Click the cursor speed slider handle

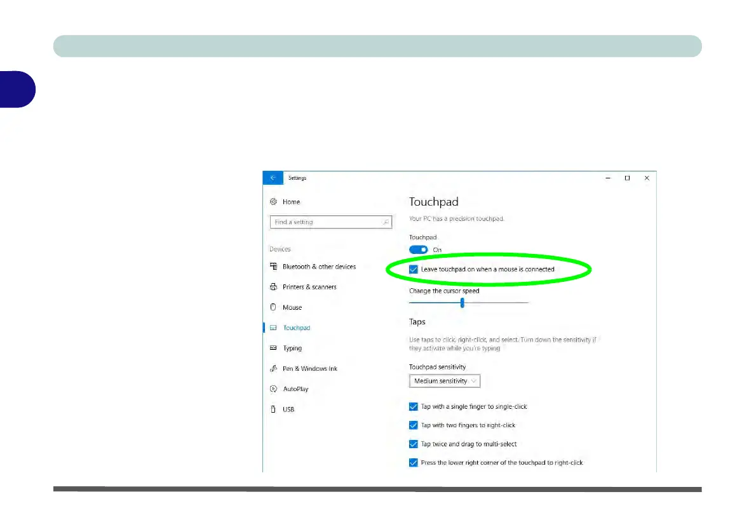click(462, 303)
